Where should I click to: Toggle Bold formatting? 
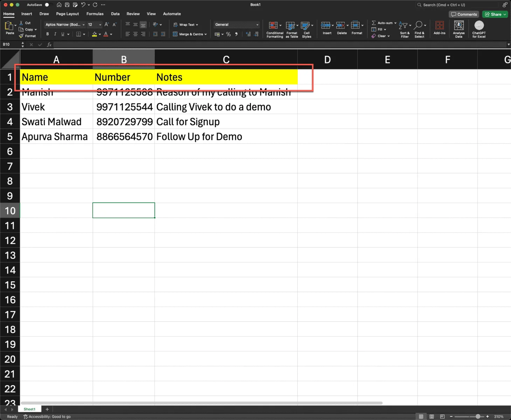pos(48,34)
